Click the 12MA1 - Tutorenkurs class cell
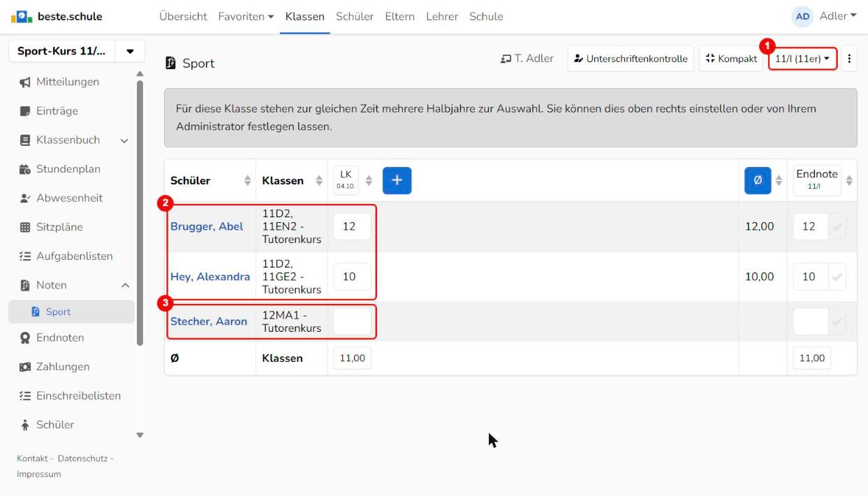 click(292, 321)
